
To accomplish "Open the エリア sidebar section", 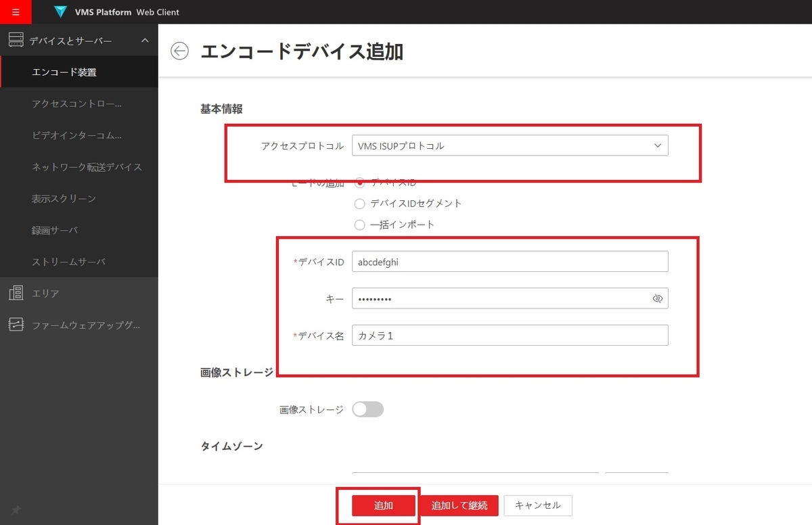I will (x=79, y=293).
